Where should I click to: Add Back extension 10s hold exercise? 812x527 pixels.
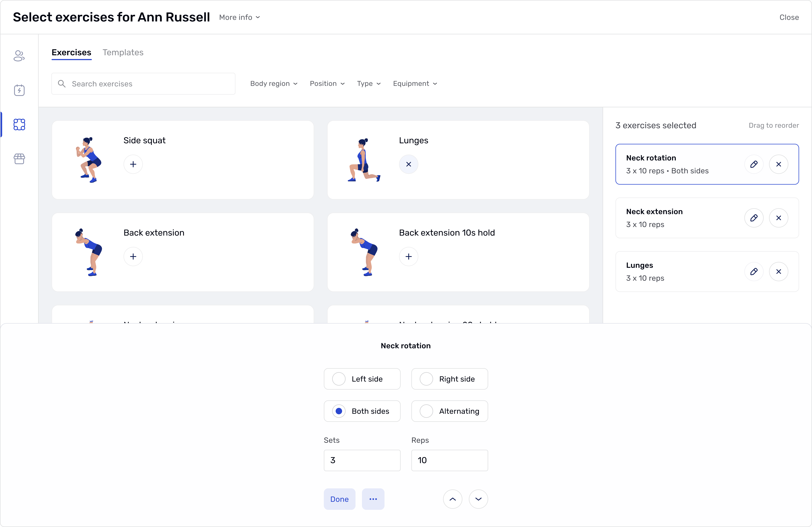click(x=408, y=256)
